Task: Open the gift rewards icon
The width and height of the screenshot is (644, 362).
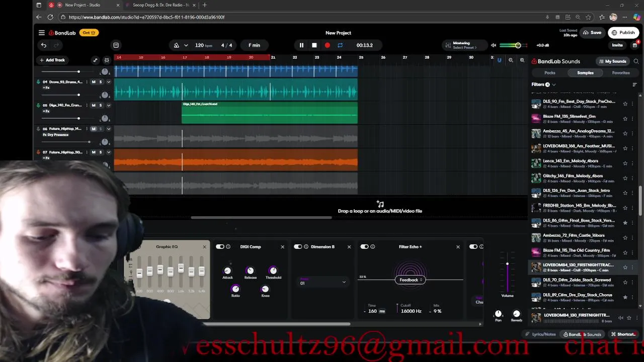Action: click(635, 45)
